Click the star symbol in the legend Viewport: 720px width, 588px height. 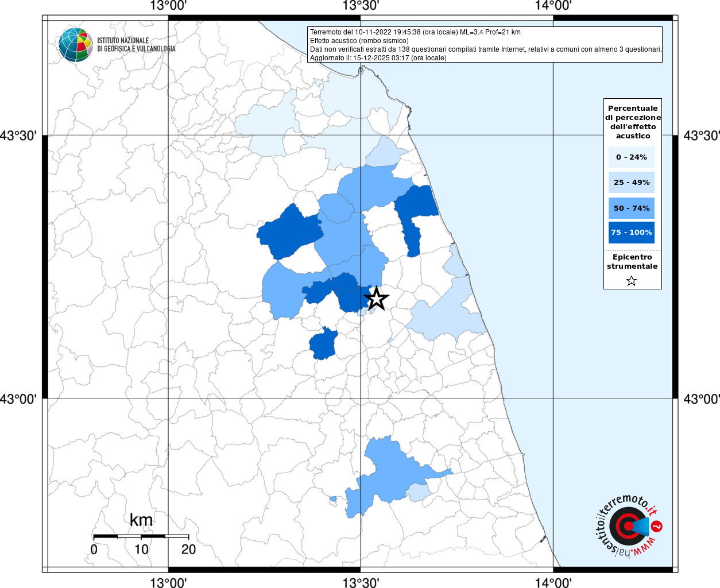click(x=632, y=281)
